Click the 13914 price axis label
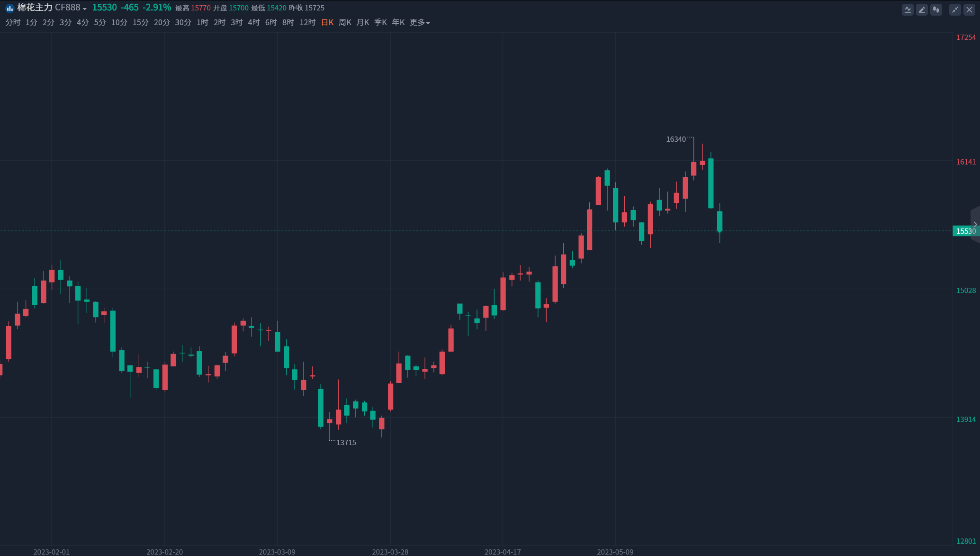This screenshot has width=980, height=556. pos(966,419)
